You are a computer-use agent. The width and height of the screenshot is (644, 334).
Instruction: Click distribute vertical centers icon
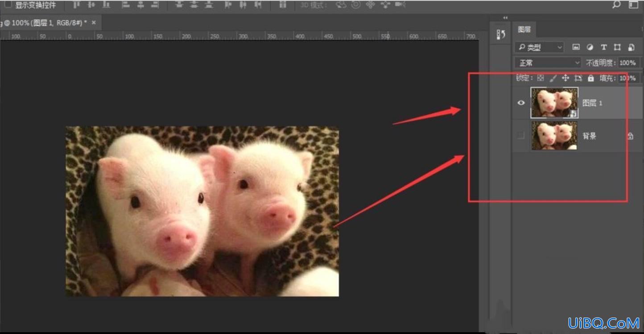coord(194,5)
